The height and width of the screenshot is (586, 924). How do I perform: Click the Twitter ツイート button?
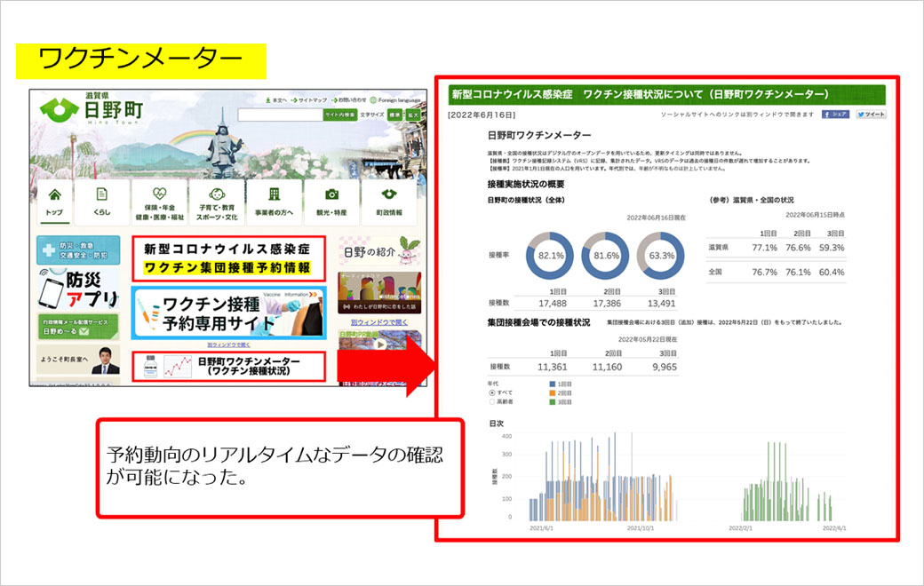click(x=871, y=115)
